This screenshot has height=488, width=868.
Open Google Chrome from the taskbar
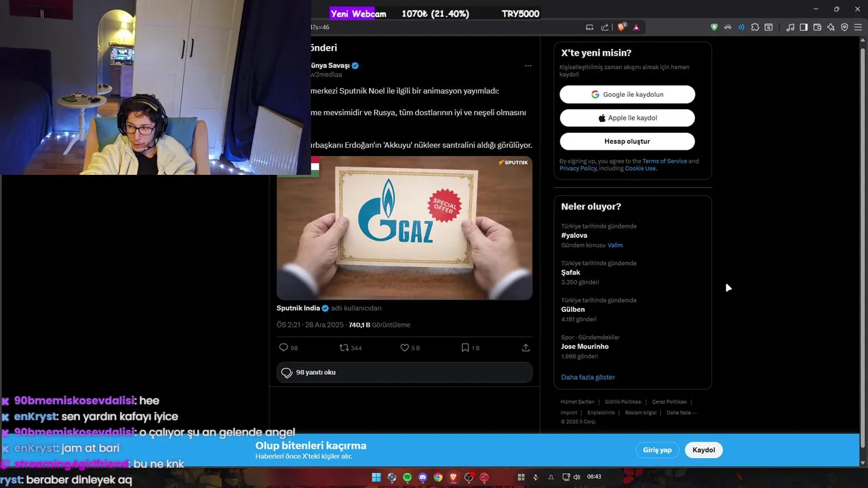(x=438, y=477)
